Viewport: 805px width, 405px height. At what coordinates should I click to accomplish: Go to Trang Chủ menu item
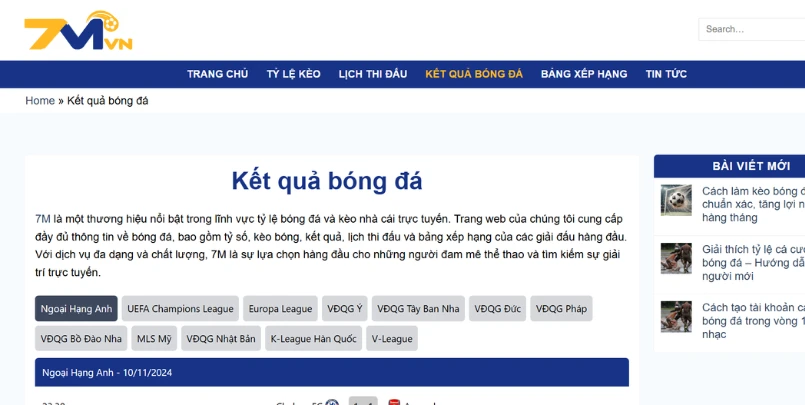click(x=217, y=74)
